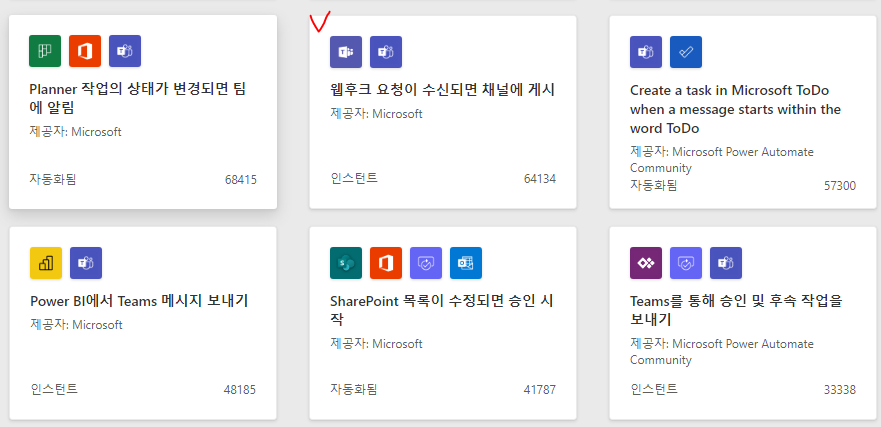Click the usage count 48185

pos(240,389)
